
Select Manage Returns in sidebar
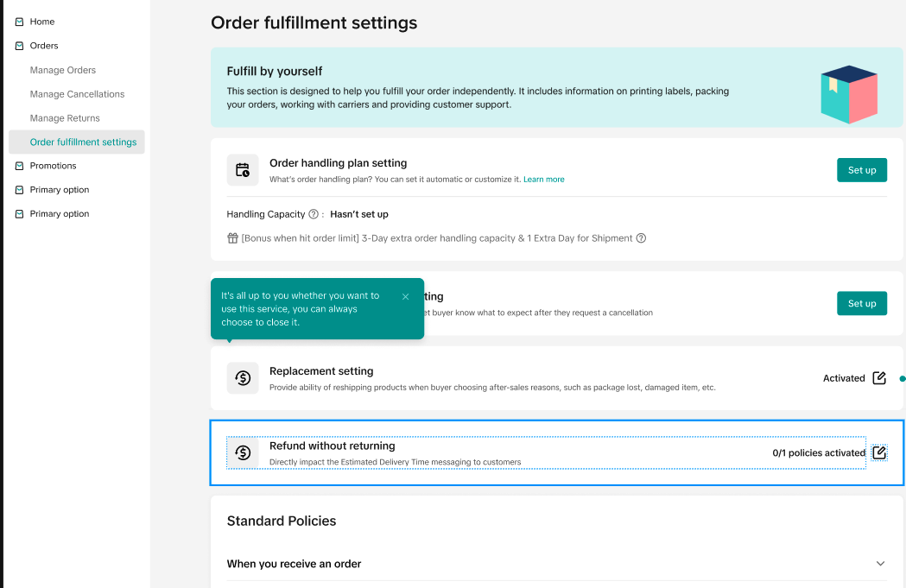click(65, 118)
